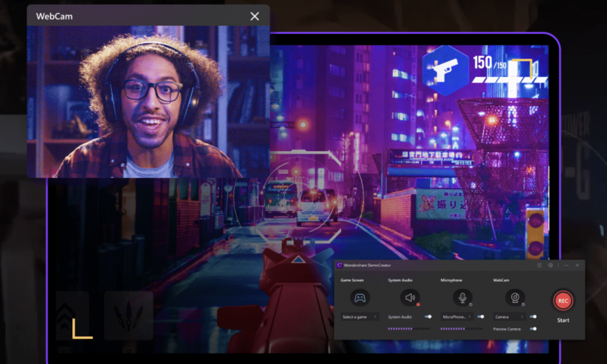The height and width of the screenshot is (364, 607).
Task: Click the WebCam camera icon in DemoCreator
Action: click(515, 297)
